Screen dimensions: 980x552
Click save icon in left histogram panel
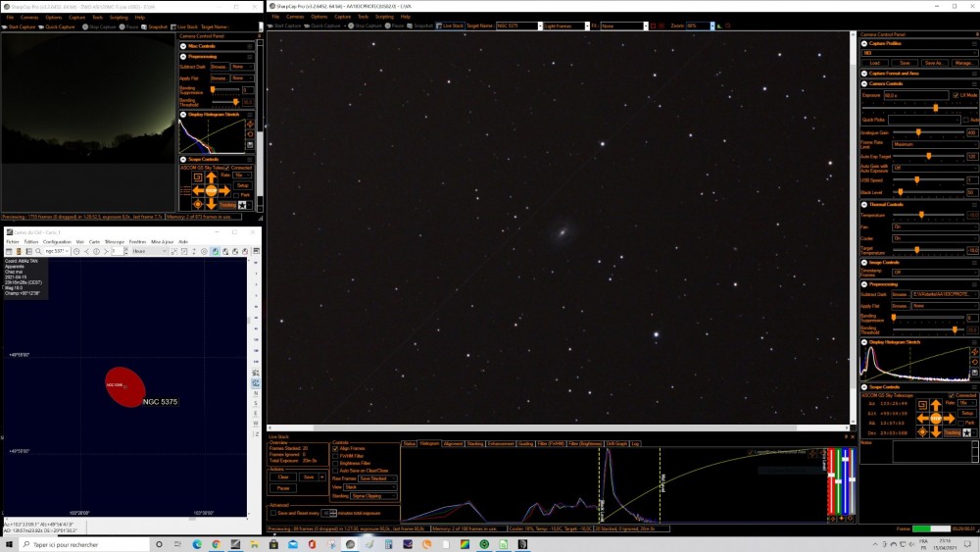pos(250,145)
